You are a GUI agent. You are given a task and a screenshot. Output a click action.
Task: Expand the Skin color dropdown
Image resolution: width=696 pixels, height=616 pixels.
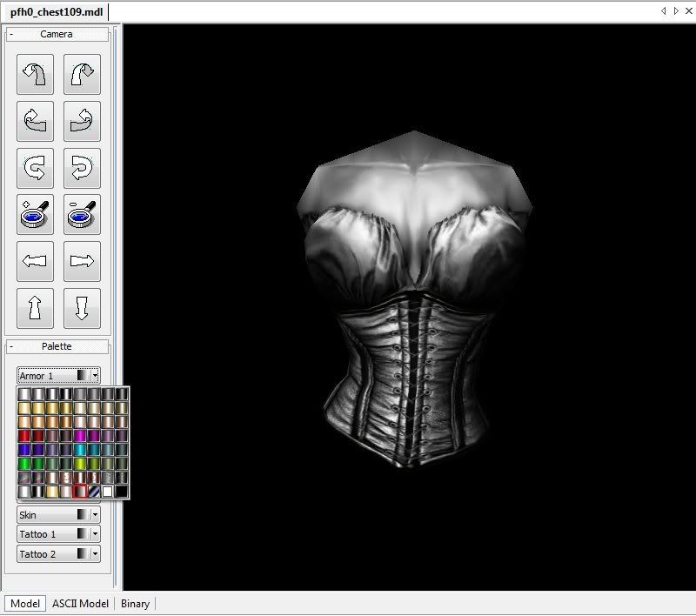tap(95, 515)
